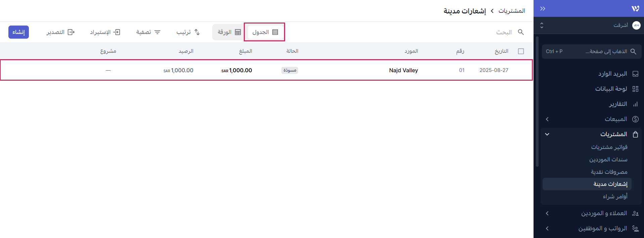Toggle the select-all checkbox in table header

(x=521, y=51)
